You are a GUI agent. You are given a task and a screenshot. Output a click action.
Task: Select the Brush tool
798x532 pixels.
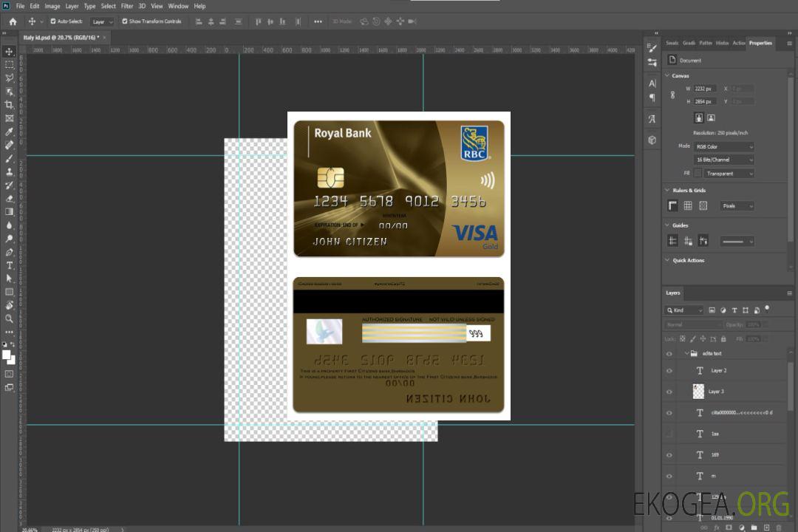tap(9, 158)
